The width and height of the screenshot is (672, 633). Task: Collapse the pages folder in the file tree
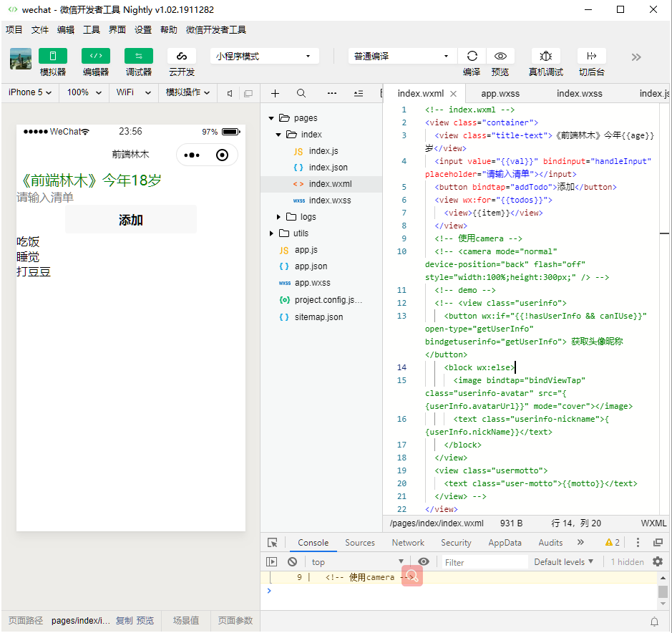pos(272,118)
